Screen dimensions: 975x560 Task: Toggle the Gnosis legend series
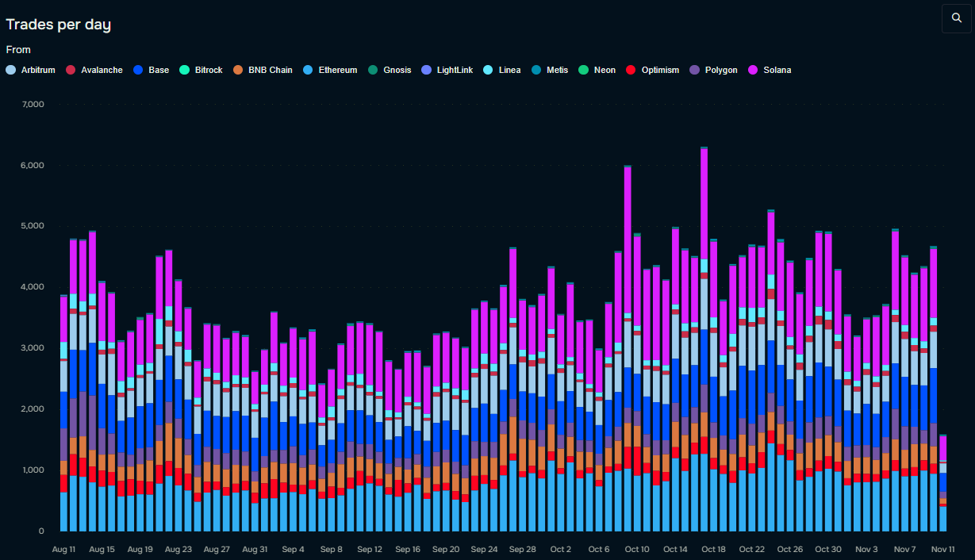[x=390, y=70]
